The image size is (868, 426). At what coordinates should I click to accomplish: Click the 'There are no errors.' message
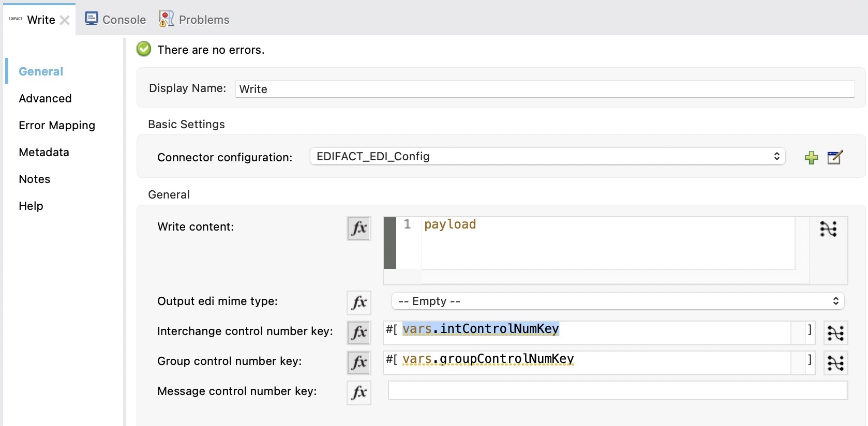(x=211, y=50)
